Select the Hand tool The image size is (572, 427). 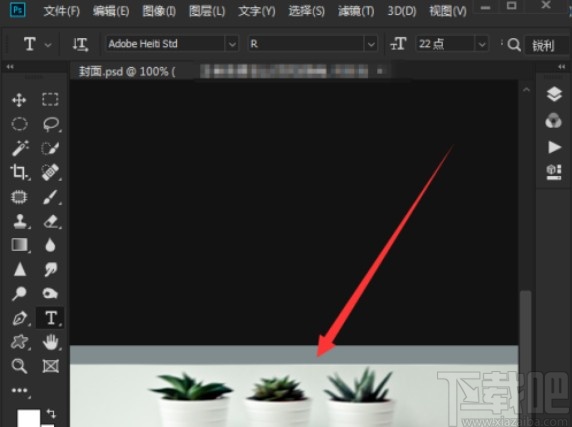pos(50,342)
